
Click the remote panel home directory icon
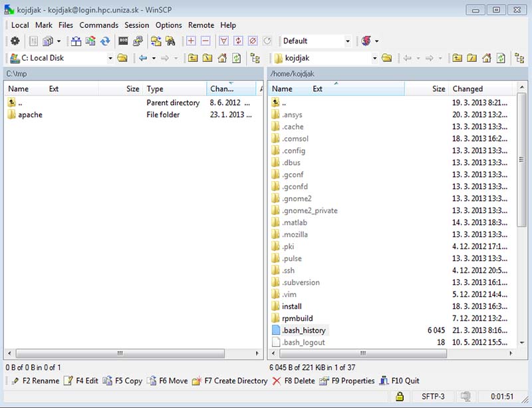487,59
